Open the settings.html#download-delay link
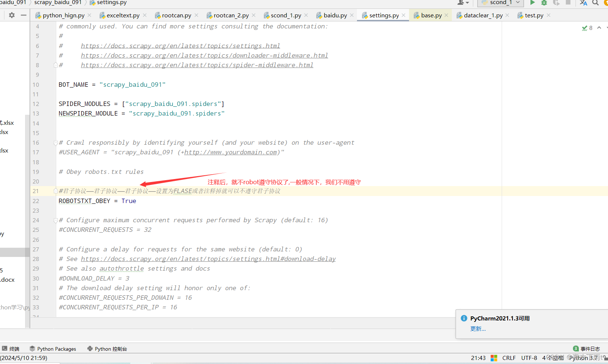The width and height of the screenshot is (608, 364). pyautogui.click(x=208, y=259)
